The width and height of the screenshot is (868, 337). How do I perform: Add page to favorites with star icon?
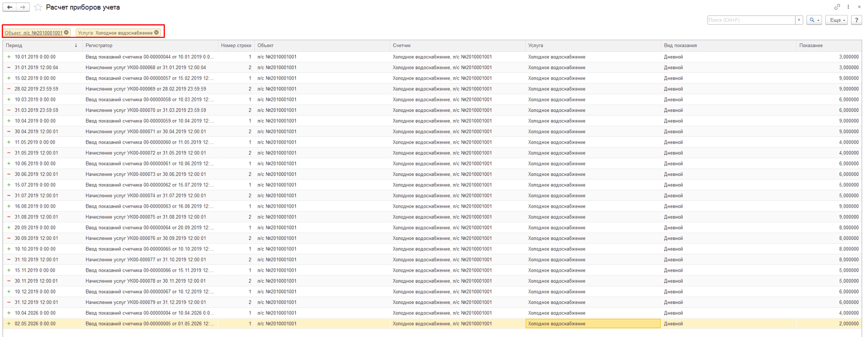(x=38, y=7)
